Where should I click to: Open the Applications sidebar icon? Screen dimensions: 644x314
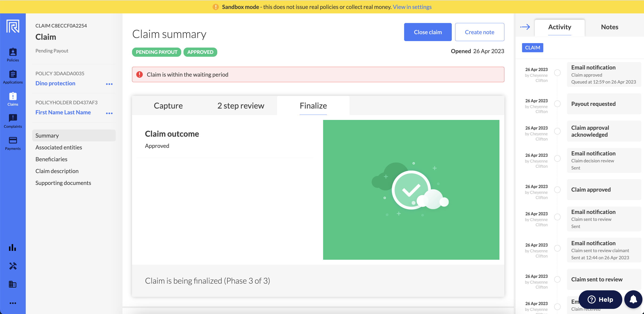(x=13, y=77)
